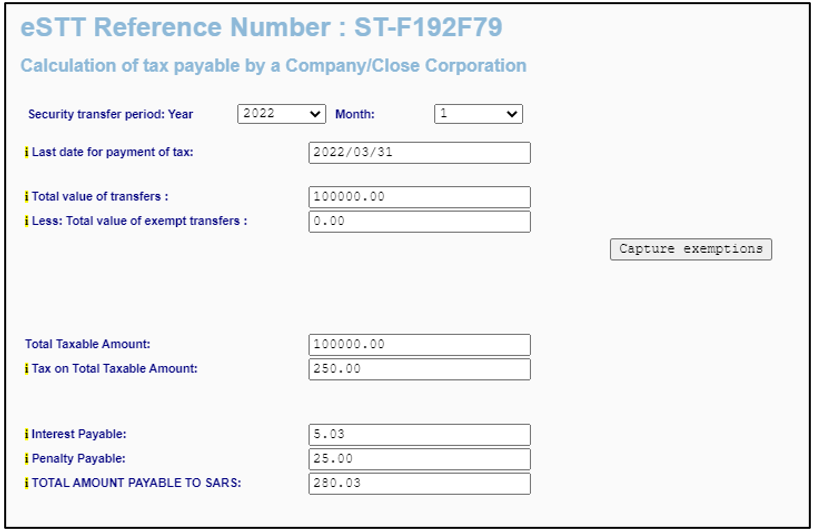Viewport: 815px width, 530px height.
Task: Click info icon beside Penalty Payable
Action: coord(27,458)
